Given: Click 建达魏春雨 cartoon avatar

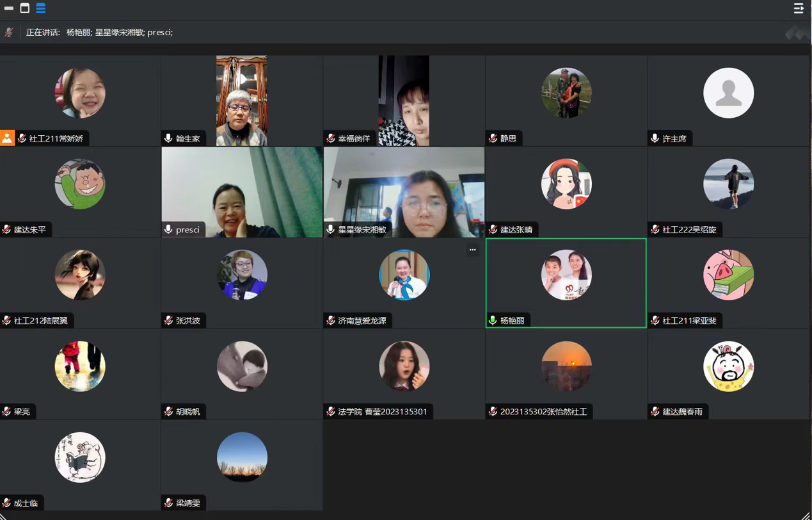Looking at the screenshot, I should point(728,366).
